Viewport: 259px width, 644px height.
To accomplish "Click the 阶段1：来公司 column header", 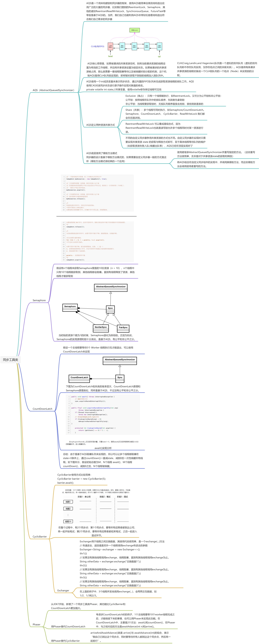I will tap(84, 497).
